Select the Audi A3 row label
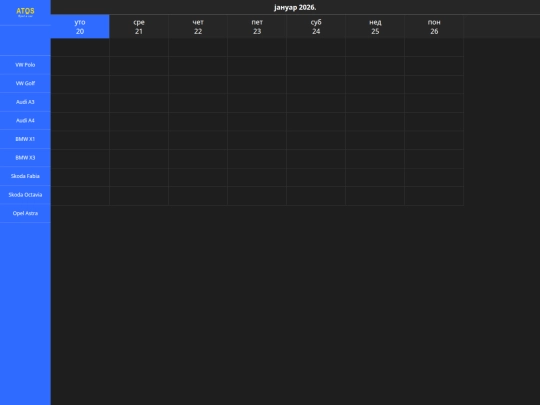This screenshot has width=540, height=405. [25, 102]
